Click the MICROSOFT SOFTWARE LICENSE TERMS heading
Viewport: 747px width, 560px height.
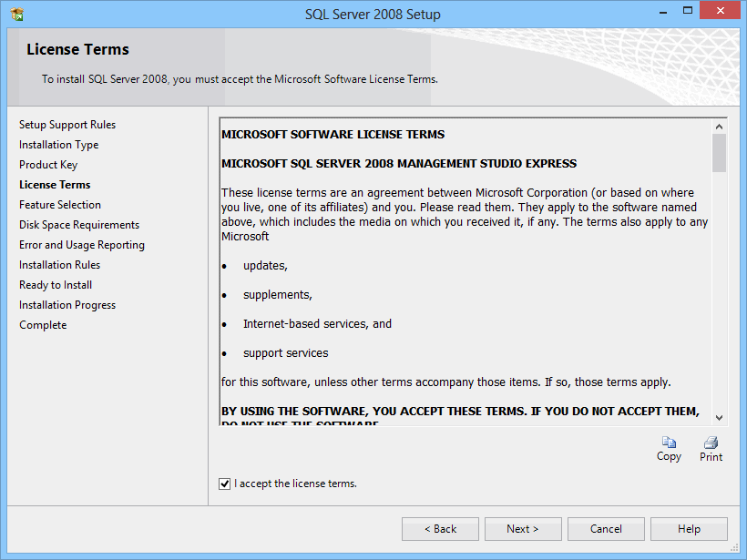pyautogui.click(x=333, y=135)
